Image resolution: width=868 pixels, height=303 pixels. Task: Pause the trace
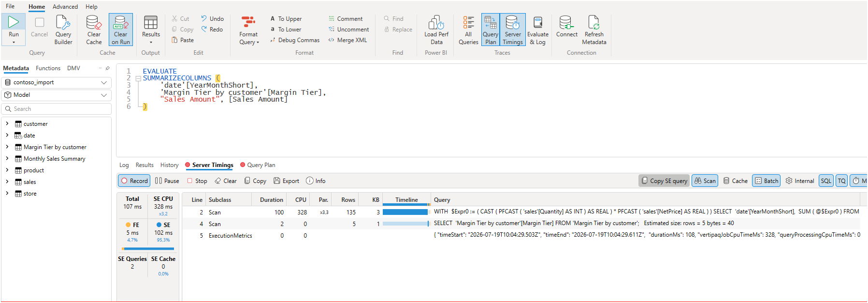click(167, 181)
